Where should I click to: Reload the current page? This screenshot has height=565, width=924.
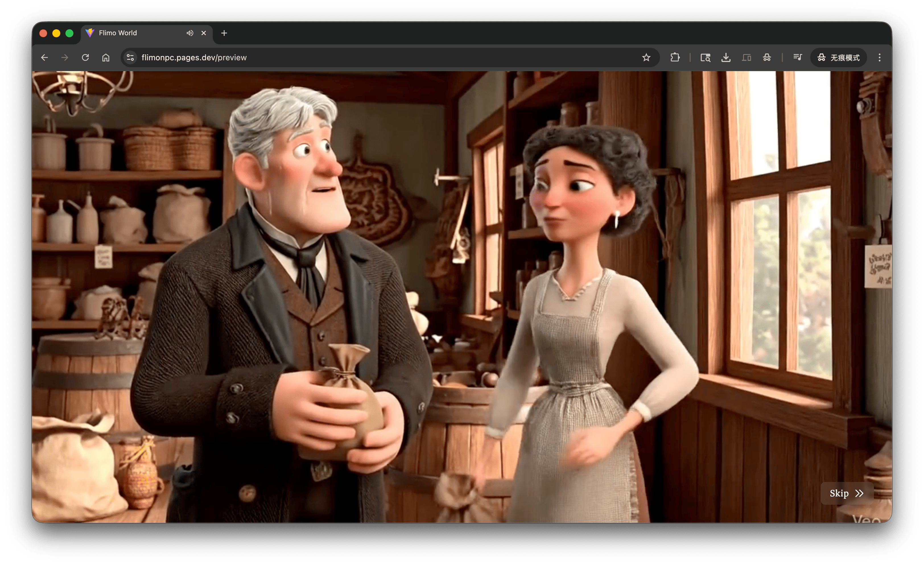click(x=86, y=57)
